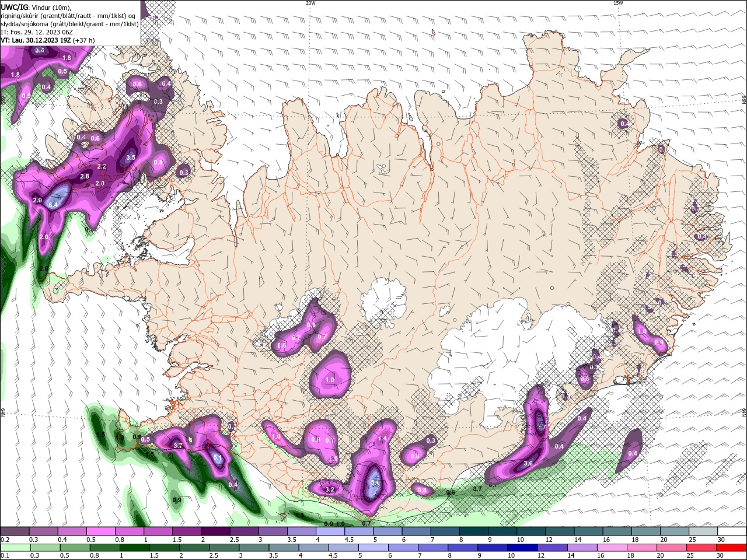Click the snow legend swatch beginning at 0.5
Viewport: 747px width, 560px height.
[x=100, y=531]
